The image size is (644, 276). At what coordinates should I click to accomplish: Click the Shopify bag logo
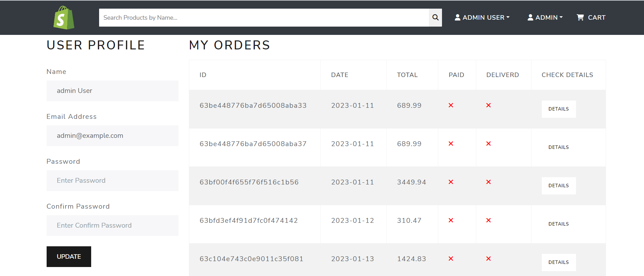(64, 17)
